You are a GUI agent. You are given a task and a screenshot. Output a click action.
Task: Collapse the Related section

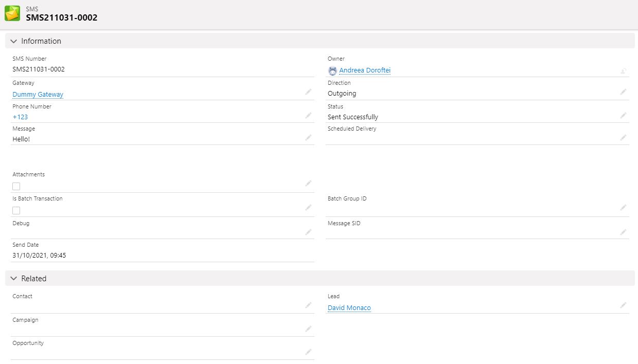click(x=14, y=279)
